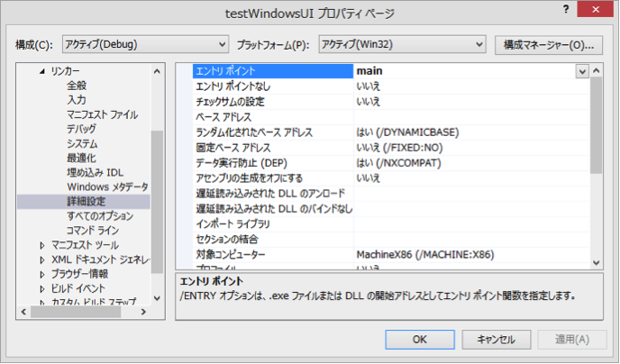Select 埋め込み IDL tree item
Screen dimensions: 620x364
tap(95, 173)
